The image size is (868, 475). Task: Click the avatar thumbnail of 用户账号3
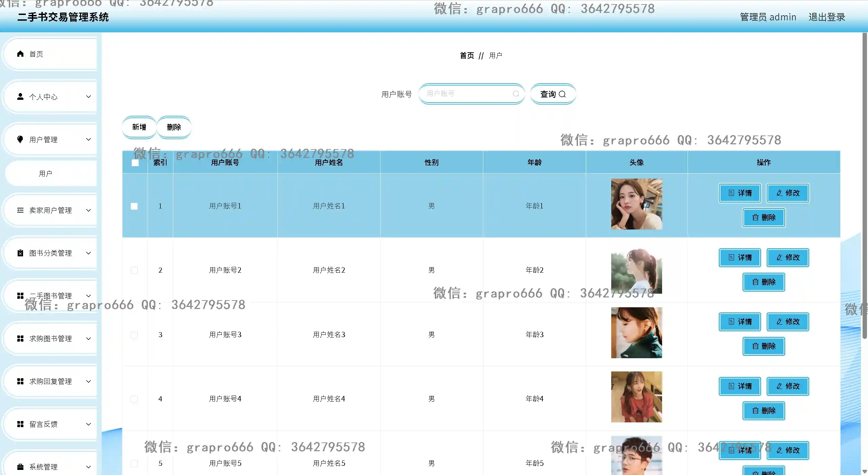coord(636,333)
